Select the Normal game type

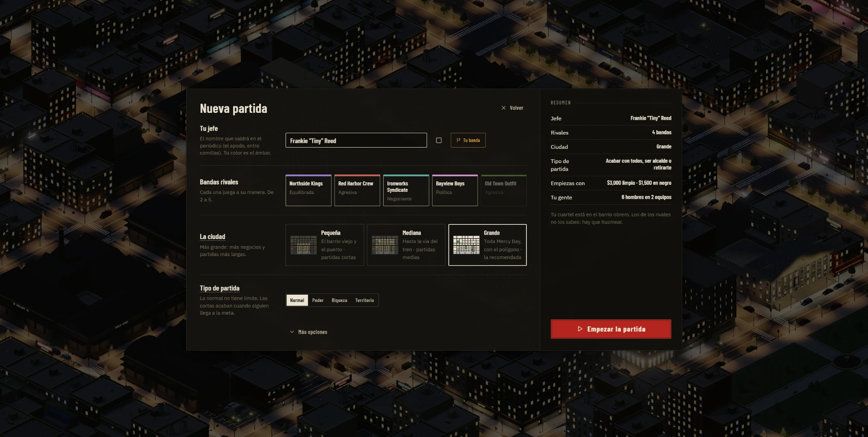(x=297, y=300)
